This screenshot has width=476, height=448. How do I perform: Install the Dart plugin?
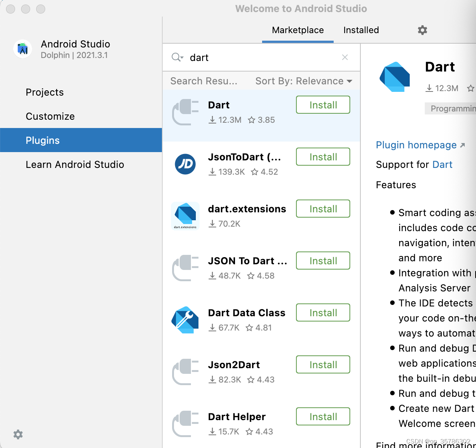click(323, 105)
